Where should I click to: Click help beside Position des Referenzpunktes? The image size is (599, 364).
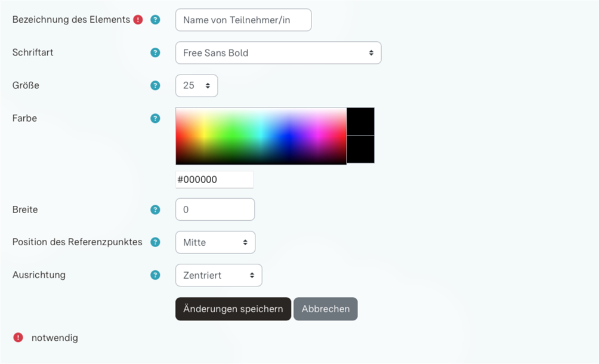(x=155, y=242)
